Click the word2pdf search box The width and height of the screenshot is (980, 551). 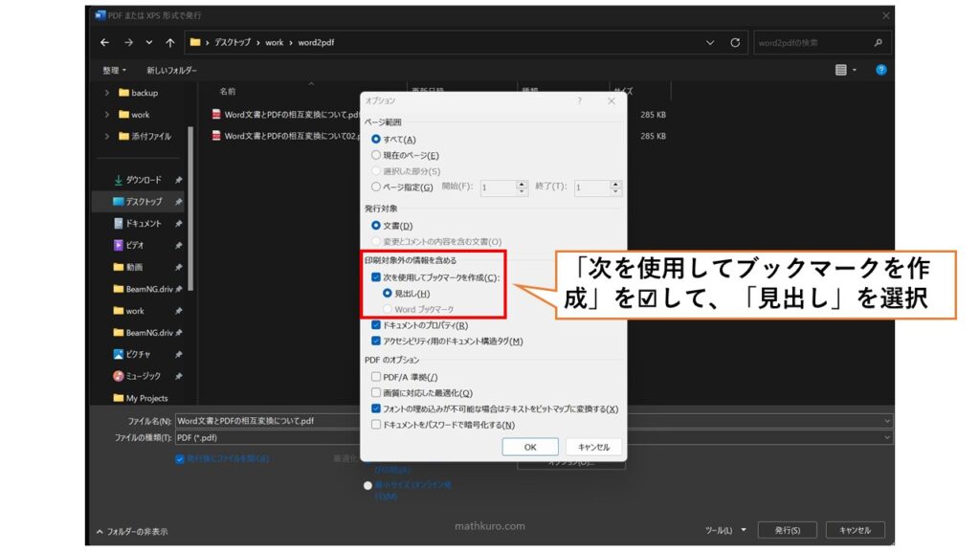pos(813,43)
